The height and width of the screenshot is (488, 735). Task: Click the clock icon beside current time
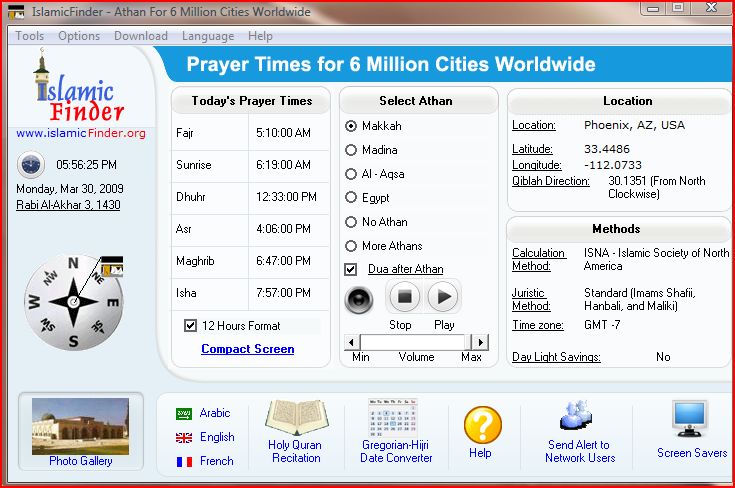point(30,165)
